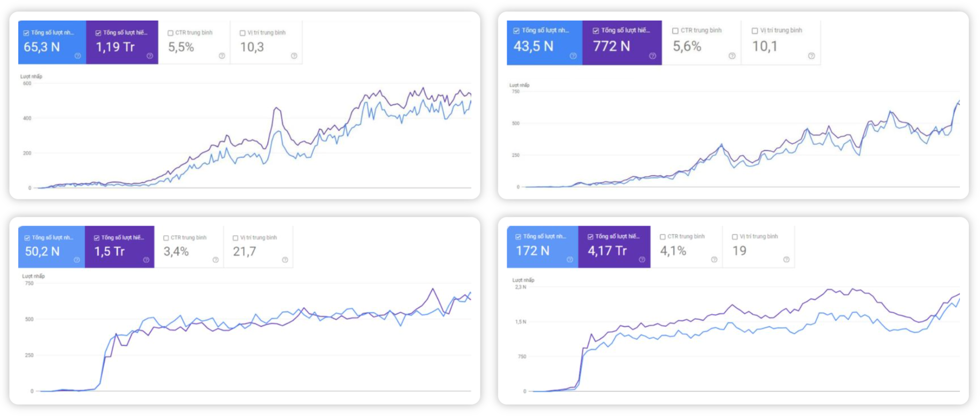Select the 1,5 Tr total impressions card

[119, 247]
